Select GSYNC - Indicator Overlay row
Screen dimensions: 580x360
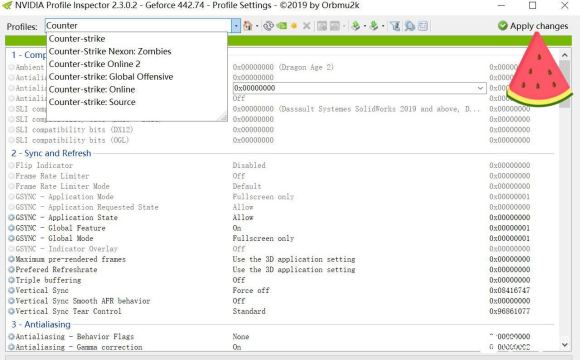(281, 249)
